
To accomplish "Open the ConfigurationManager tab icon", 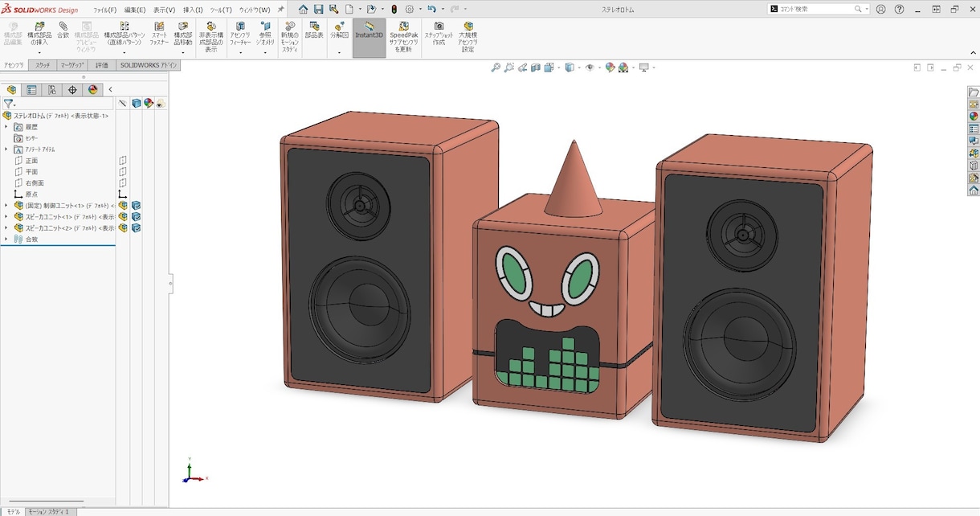I will [x=51, y=90].
